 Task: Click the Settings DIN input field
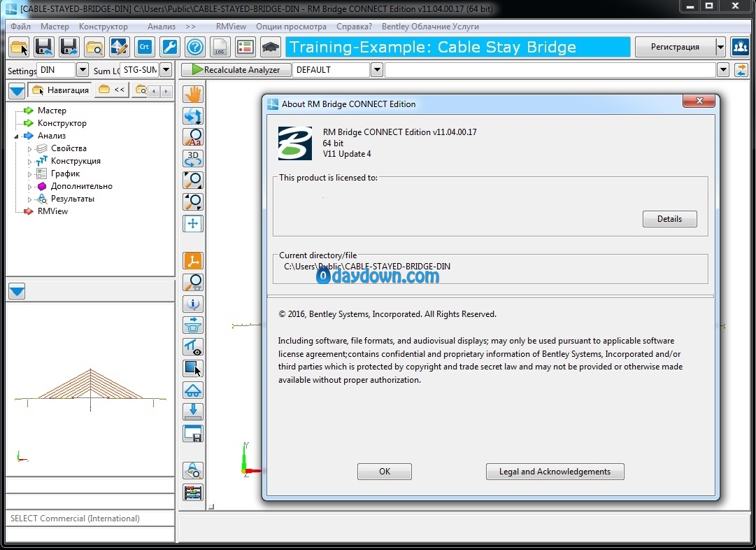57,70
